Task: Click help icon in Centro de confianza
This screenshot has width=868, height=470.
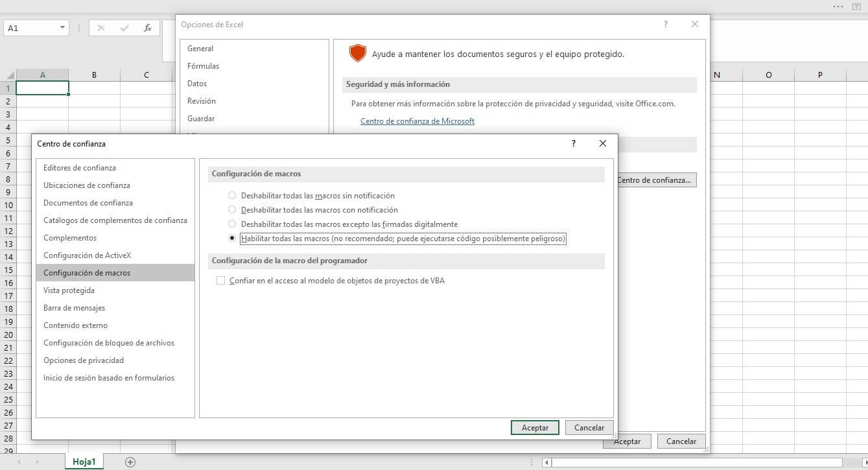Action: [573, 144]
